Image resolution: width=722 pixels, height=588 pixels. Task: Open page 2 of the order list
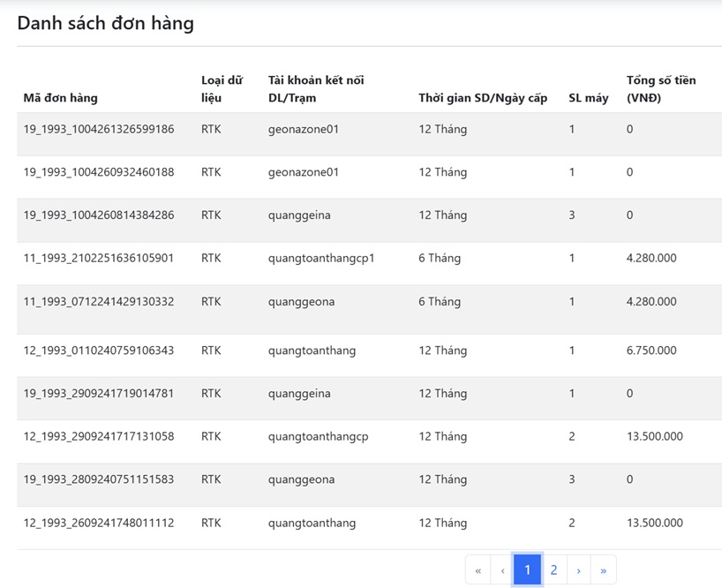pos(554,570)
